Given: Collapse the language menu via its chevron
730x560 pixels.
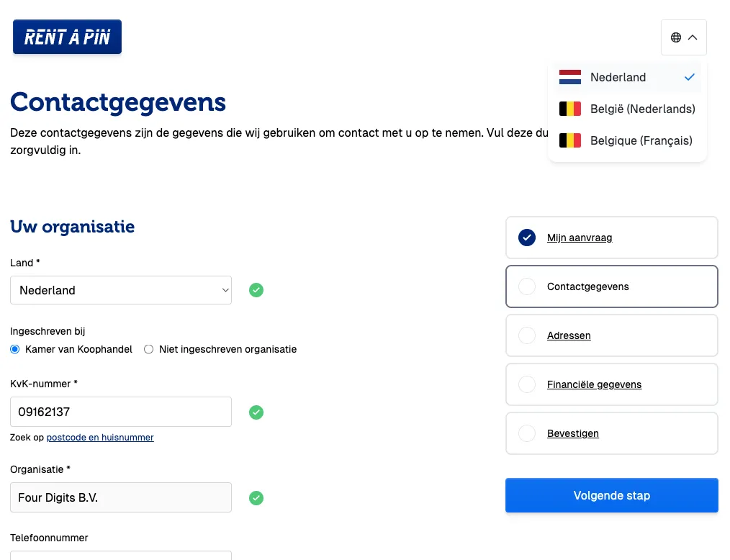Looking at the screenshot, I should pos(692,37).
